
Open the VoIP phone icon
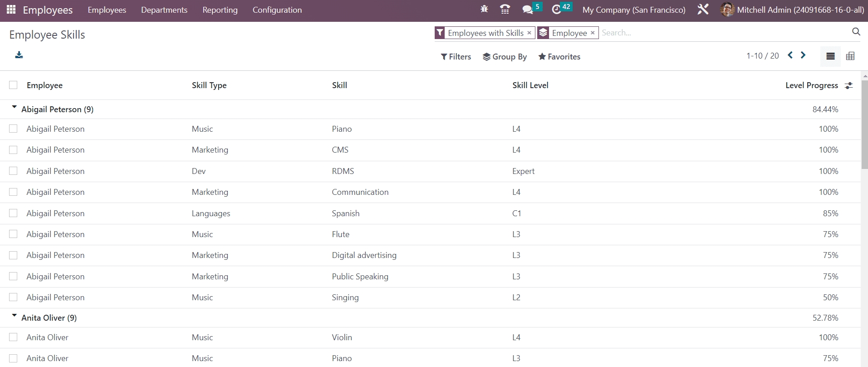click(x=505, y=9)
